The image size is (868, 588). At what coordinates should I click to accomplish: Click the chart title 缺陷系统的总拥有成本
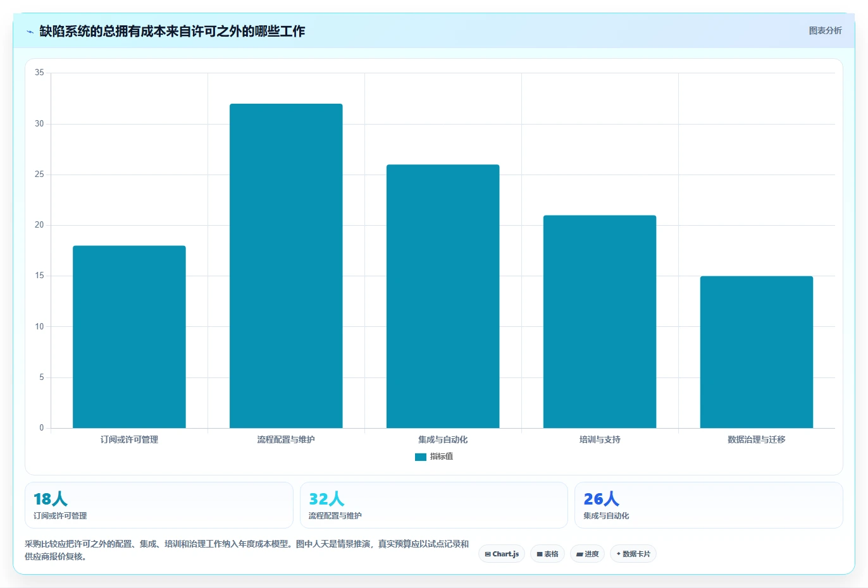point(172,31)
